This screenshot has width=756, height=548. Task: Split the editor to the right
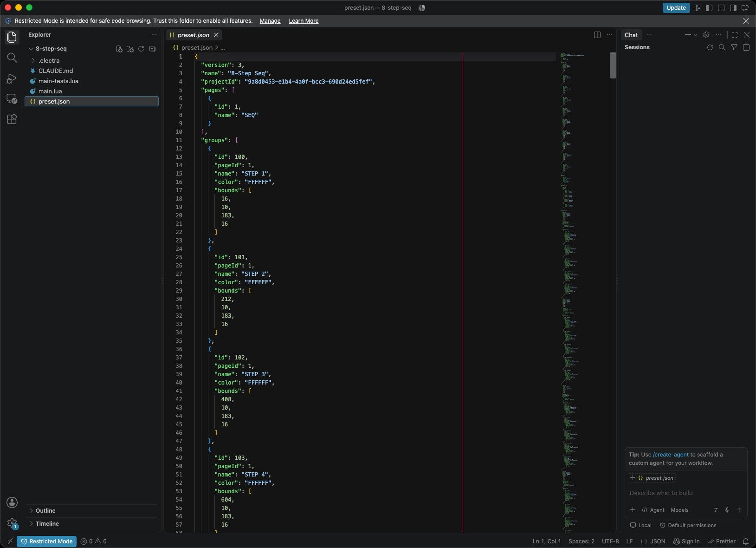(x=597, y=35)
